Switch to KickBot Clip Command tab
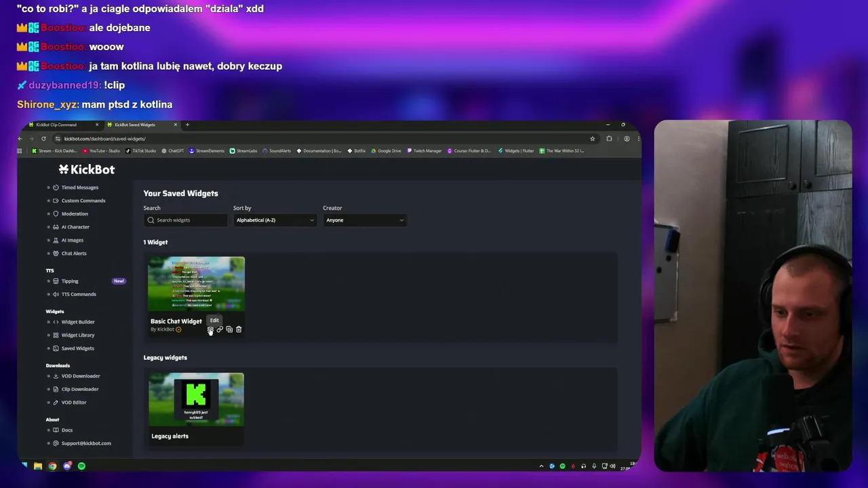 [x=61, y=125]
